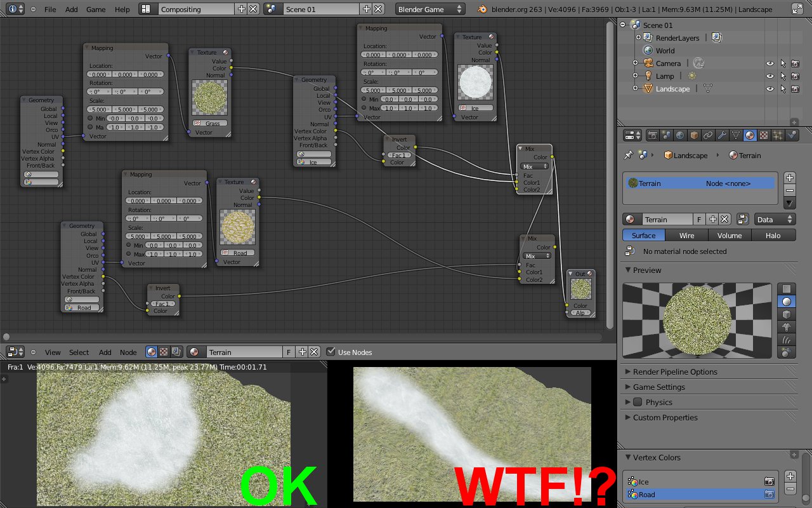Open the Blender Game engine dropdown

tap(430, 10)
